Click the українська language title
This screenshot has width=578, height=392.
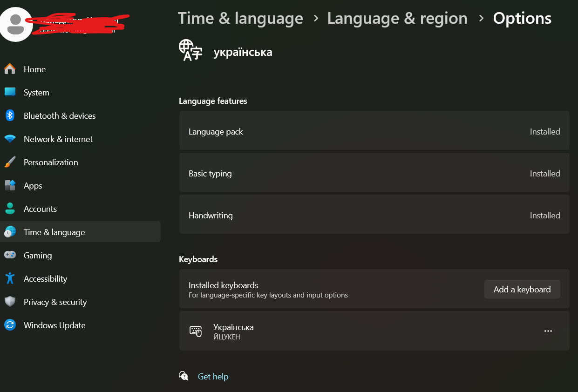pos(243,52)
